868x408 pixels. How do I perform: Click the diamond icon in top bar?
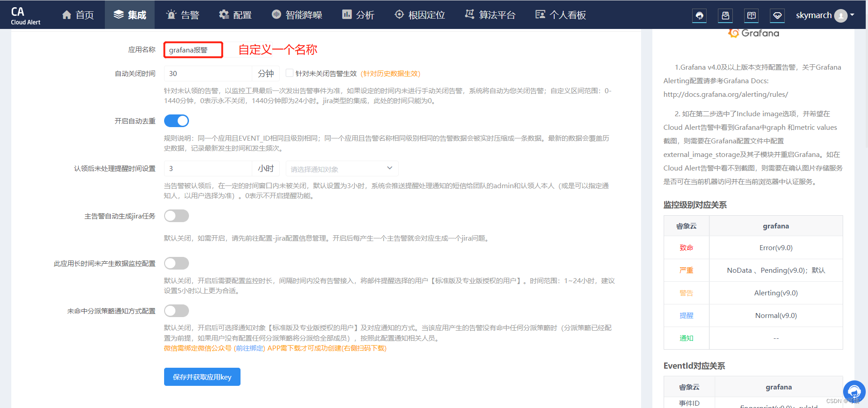pos(777,15)
